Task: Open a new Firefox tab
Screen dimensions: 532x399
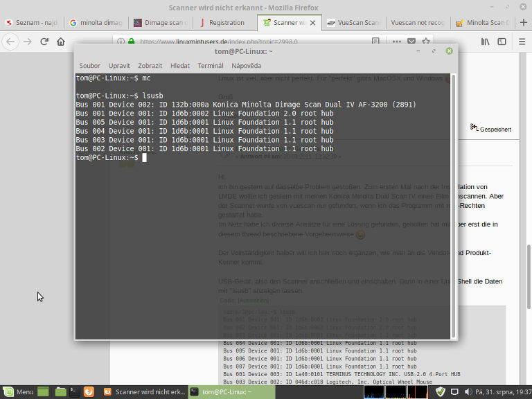Action: click(x=524, y=22)
